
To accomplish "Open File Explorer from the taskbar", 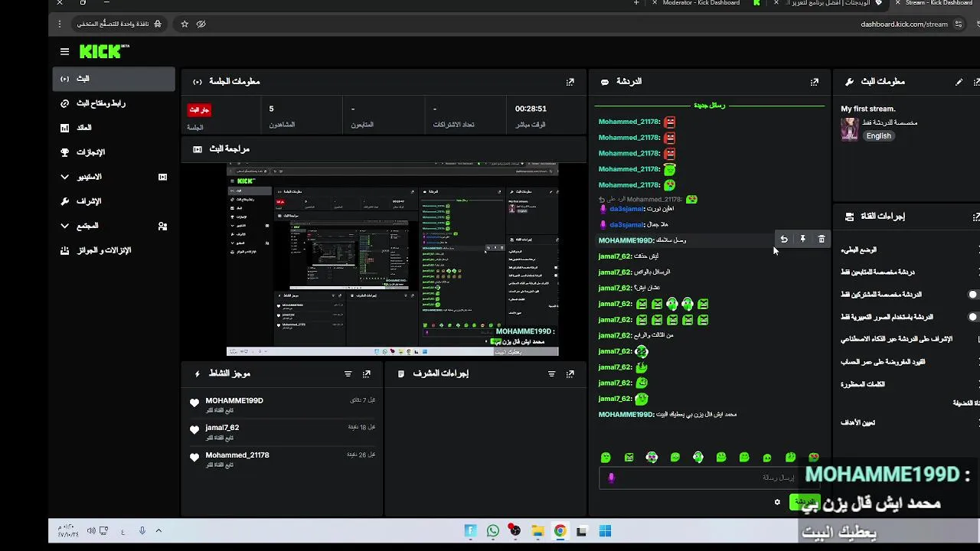I will coord(537,531).
